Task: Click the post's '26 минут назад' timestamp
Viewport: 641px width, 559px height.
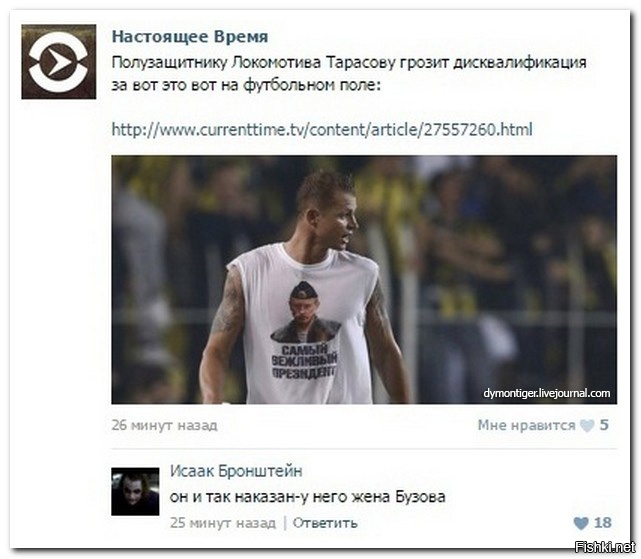Action: pyautogui.click(x=164, y=425)
